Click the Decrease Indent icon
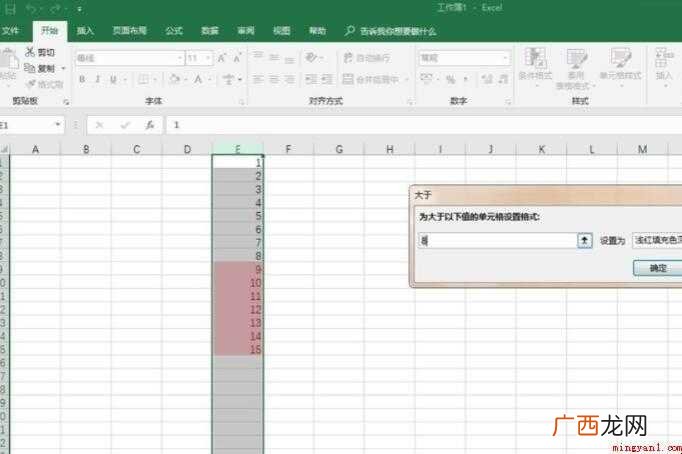The width and height of the screenshot is (682, 454). tap(311, 79)
